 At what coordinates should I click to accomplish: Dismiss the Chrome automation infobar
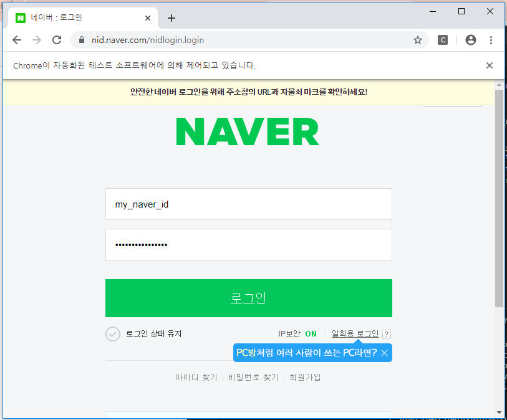coord(490,65)
